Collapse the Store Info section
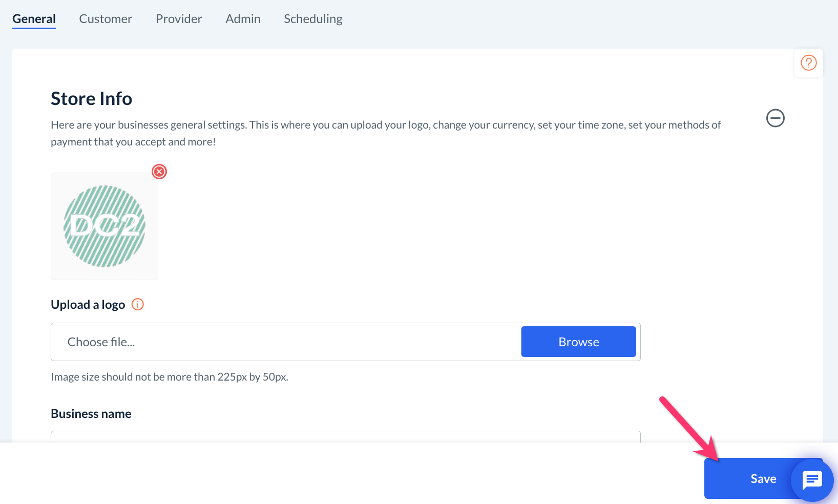The width and height of the screenshot is (838, 504). click(775, 118)
